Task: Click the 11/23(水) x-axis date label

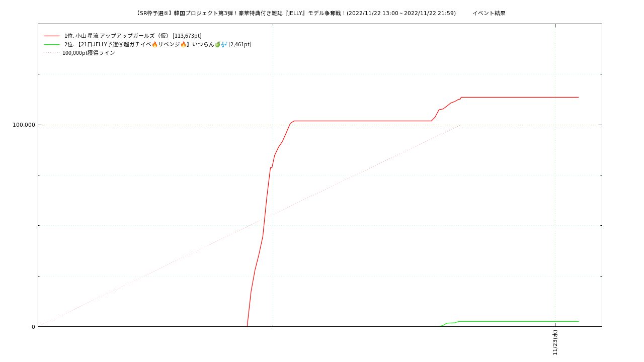Action: [555, 342]
